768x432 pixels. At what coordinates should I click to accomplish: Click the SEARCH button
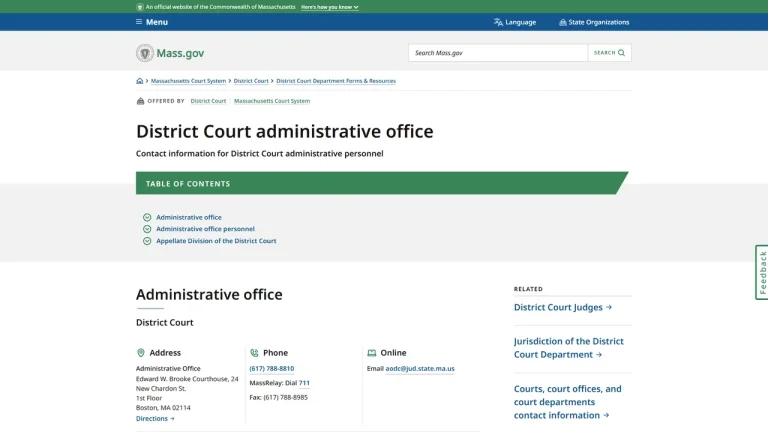609,53
